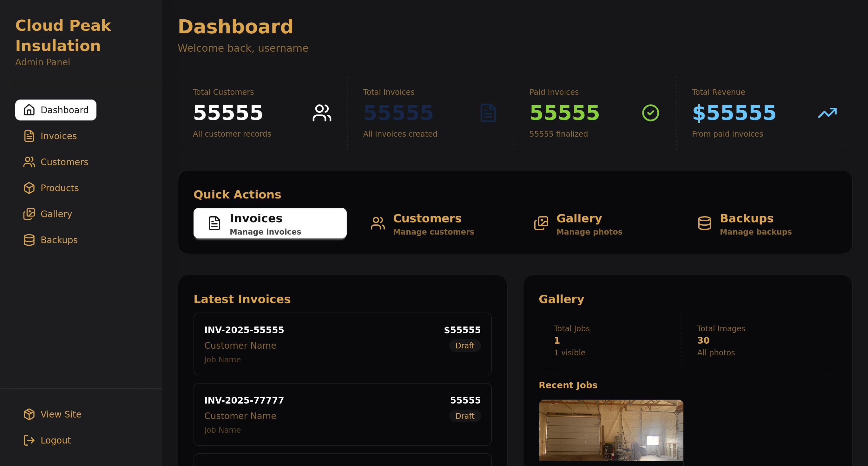
Task: Click the Customers icon in Quick Actions
Action: [x=377, y=223]
